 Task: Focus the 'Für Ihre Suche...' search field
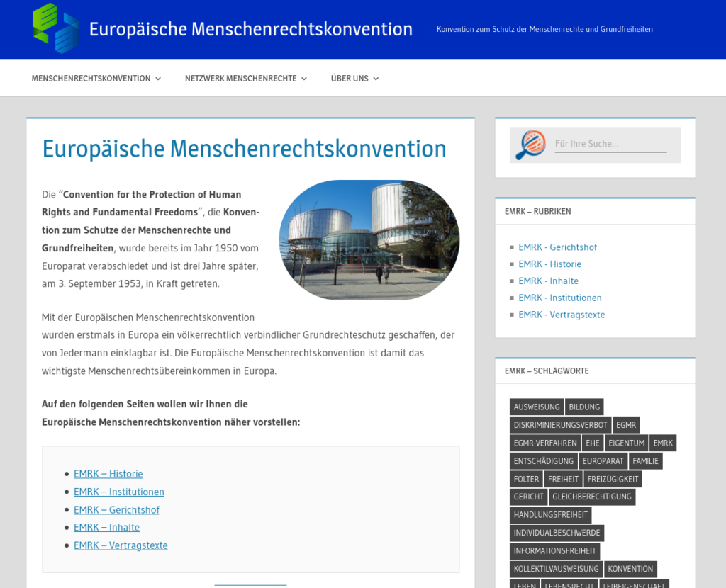[610, 144]
